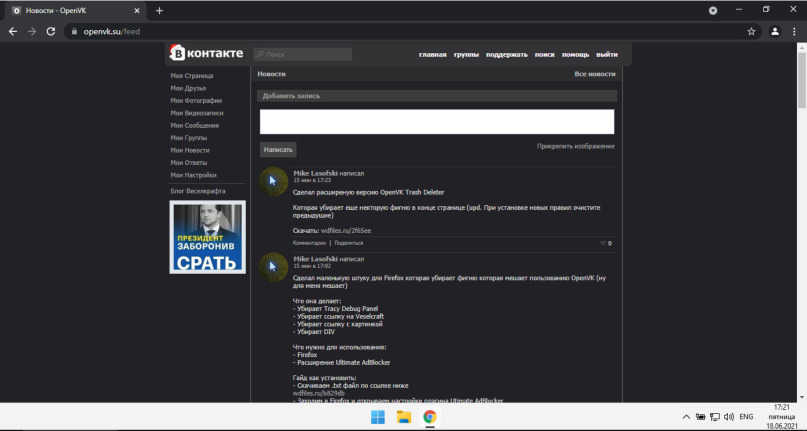Image resolution: width=807 pixels, height=431 pixels.
Task: Click the like heart on first post
Action: 603,243
